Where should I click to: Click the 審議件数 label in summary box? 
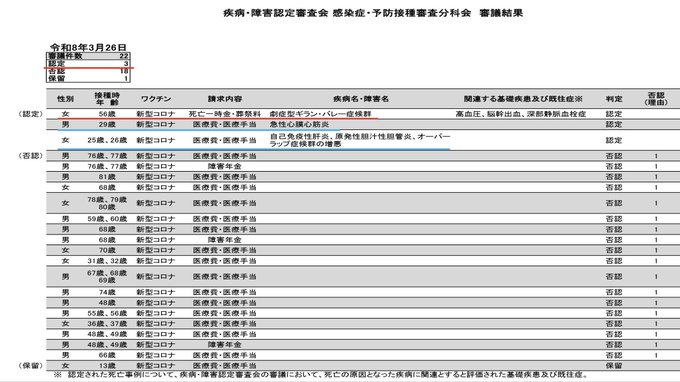(x=65, y=56)
